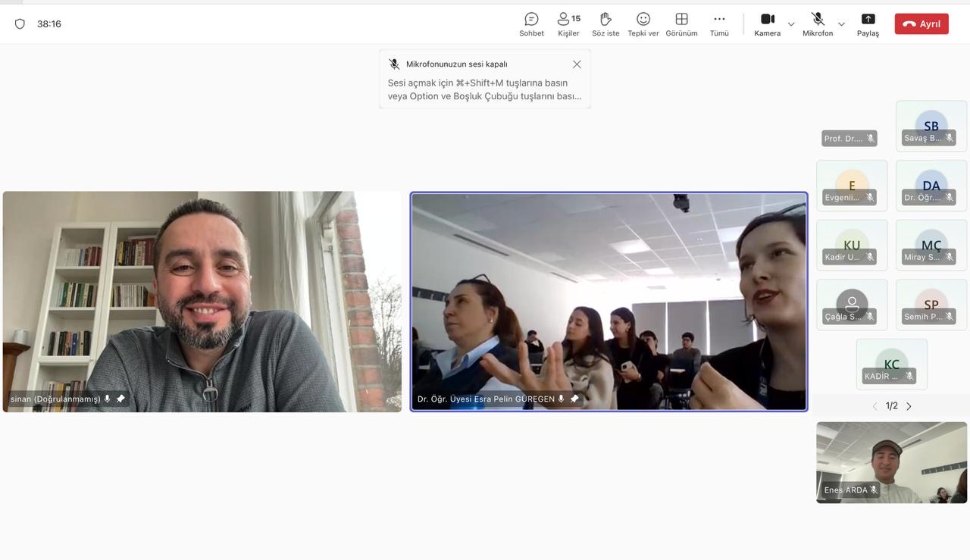Unmute the Mikrofon

818,24
